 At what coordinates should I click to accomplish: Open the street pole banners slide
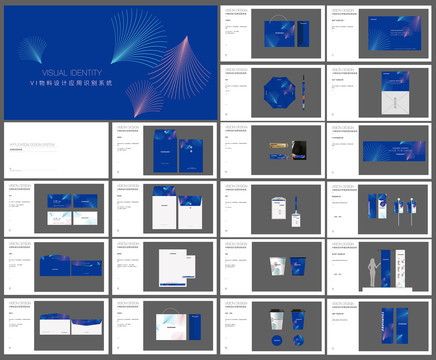(x=379, y=209)
